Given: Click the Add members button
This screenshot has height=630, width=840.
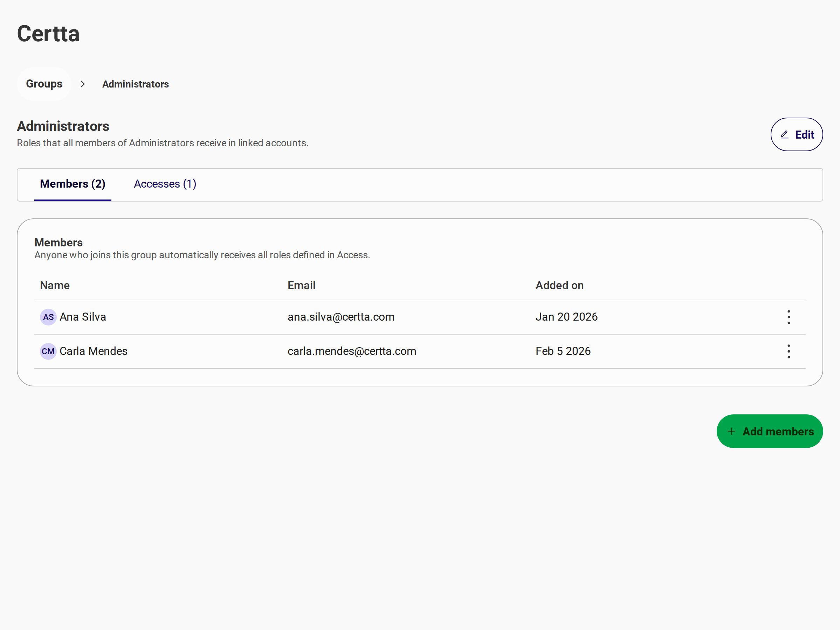Looking at the screenshot, I should coord(769,431).
